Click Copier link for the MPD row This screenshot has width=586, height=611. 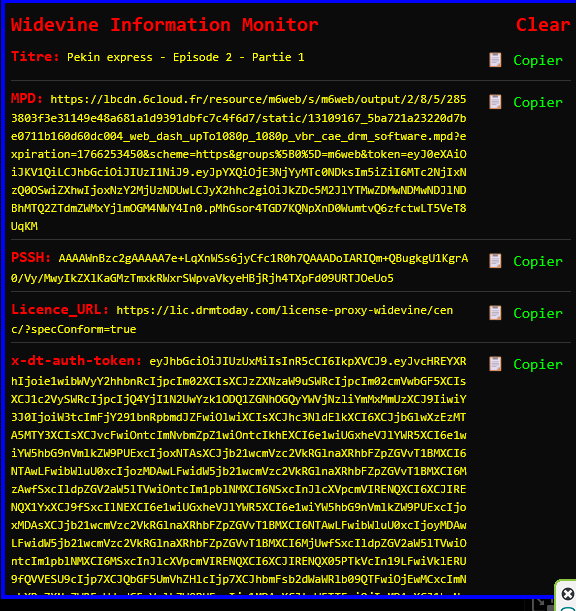click(x=538, y=102)
